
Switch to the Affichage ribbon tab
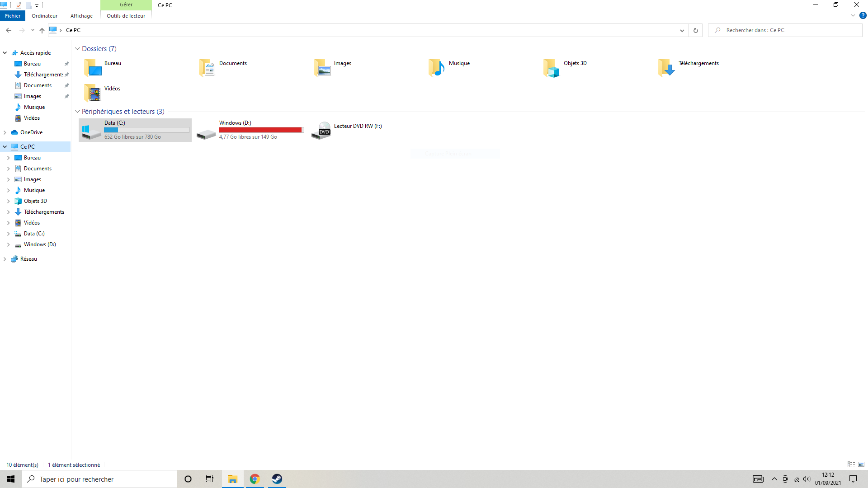point(81,16)
